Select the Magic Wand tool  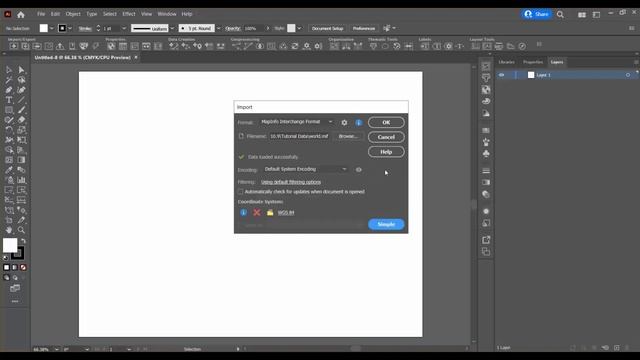pos(9,80)
